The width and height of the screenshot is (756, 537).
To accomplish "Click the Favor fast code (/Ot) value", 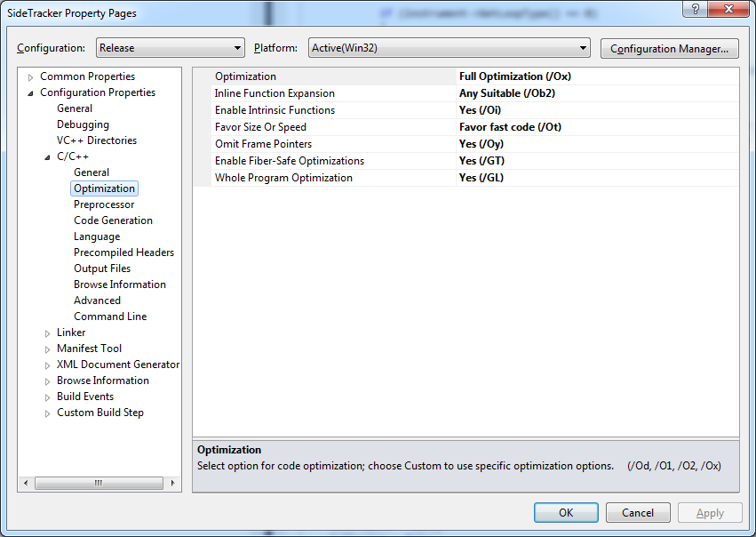I will 510,127.
